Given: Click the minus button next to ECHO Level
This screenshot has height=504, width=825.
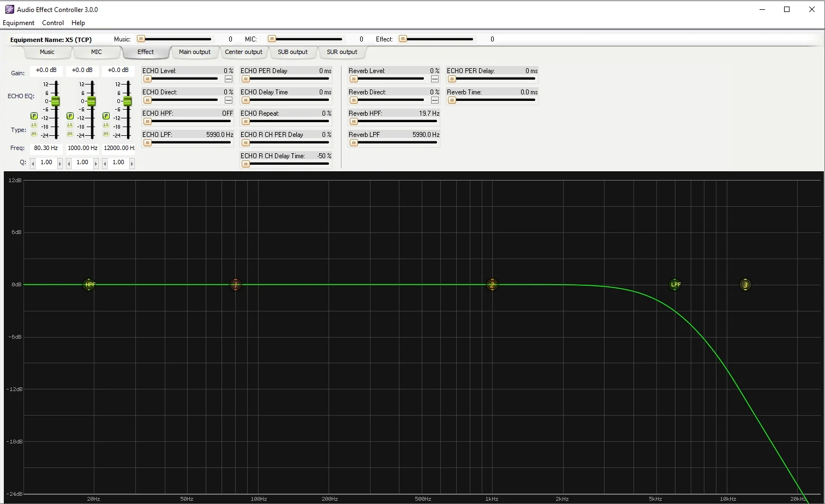Looking at the screenshot, I should click(x=229, y=79).
